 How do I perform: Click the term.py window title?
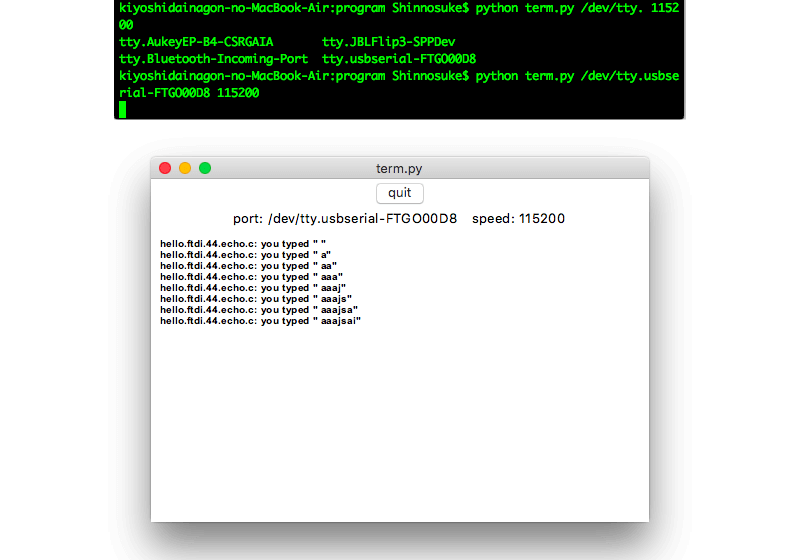(x=399, y=169)
